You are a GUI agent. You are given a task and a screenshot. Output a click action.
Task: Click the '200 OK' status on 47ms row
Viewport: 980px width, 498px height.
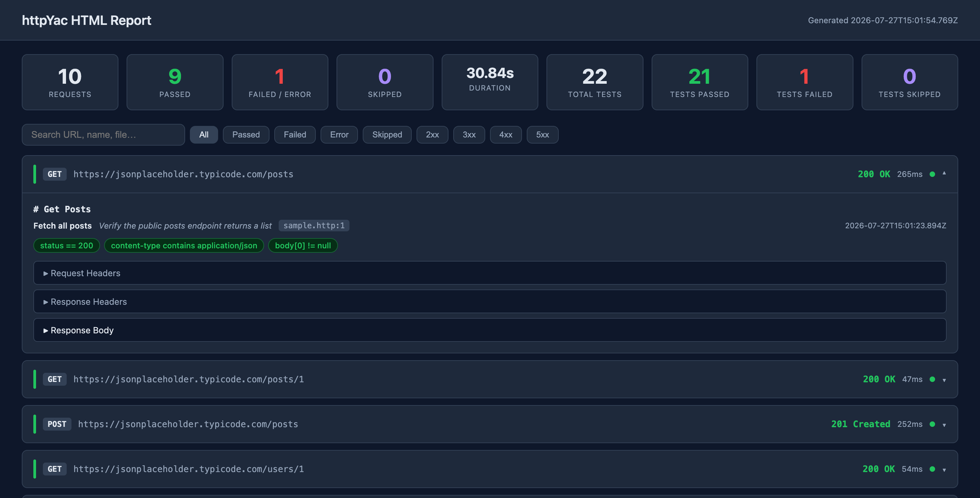point(879,379)
